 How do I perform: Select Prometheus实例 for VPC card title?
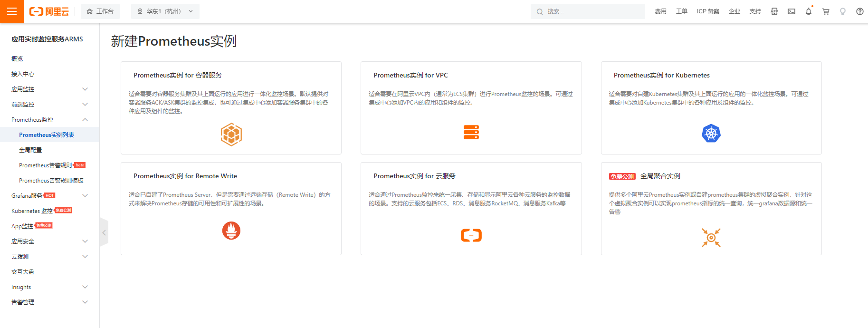click(410, 75)
